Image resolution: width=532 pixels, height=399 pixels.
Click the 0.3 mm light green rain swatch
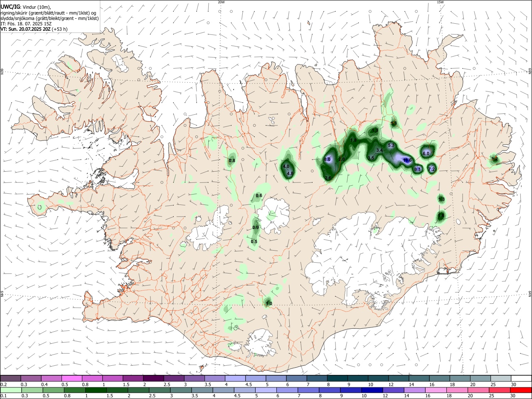click(32, 390)
